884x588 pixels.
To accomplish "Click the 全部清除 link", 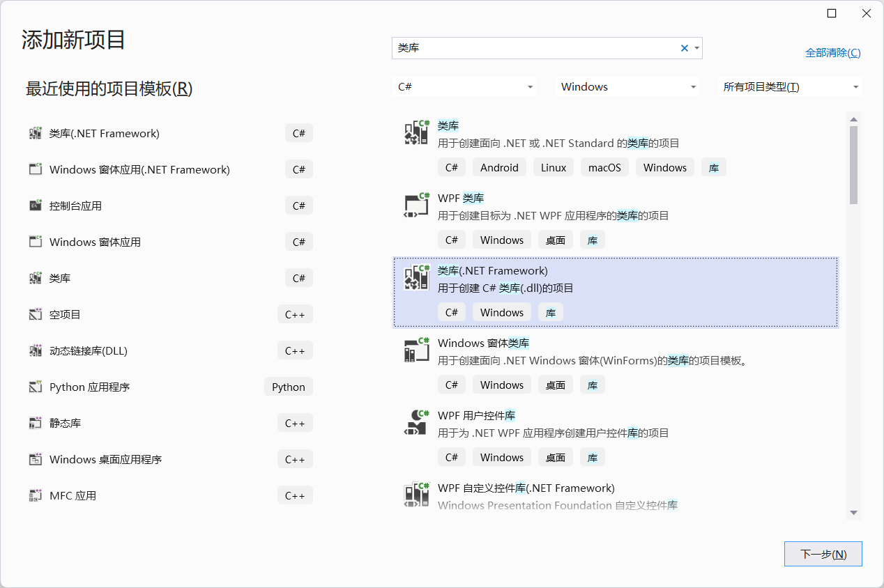I will pos(833,52).
